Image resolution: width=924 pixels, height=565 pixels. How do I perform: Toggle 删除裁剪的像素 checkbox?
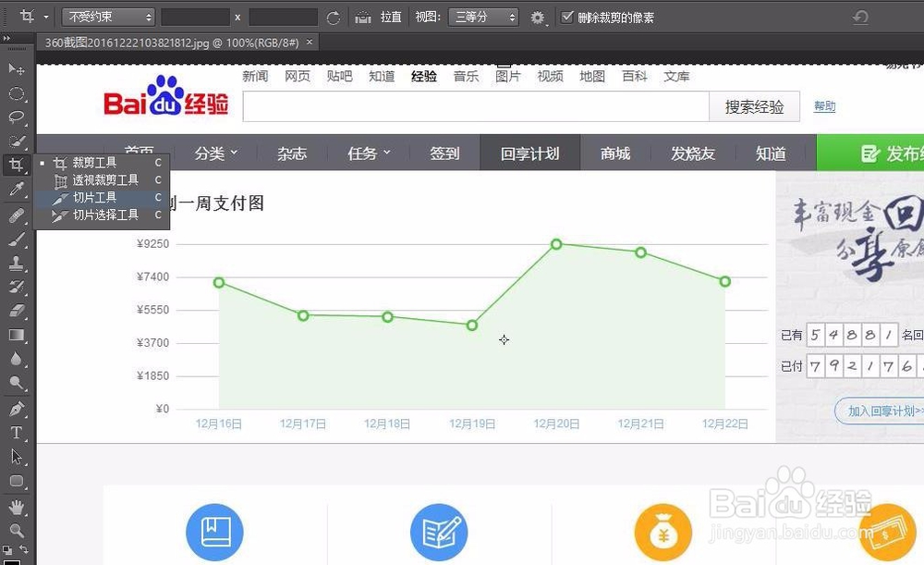coord(567,17)
